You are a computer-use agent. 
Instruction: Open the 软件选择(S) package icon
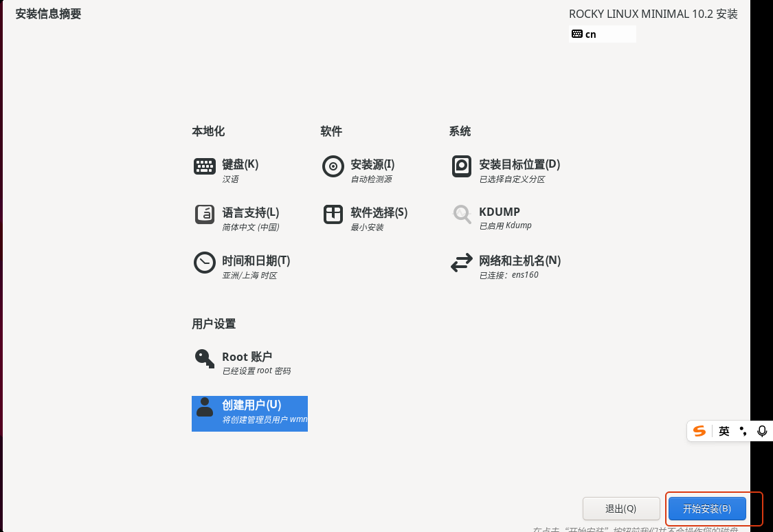(x=333, y=214)
